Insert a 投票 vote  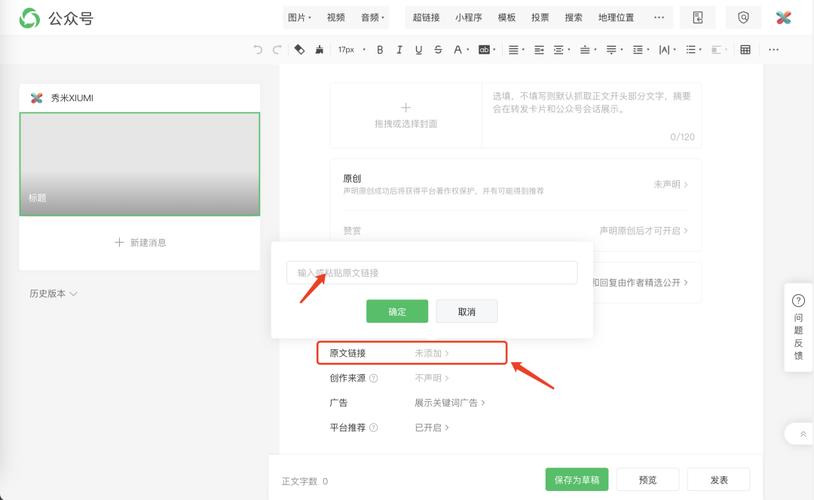coord(540,18)
